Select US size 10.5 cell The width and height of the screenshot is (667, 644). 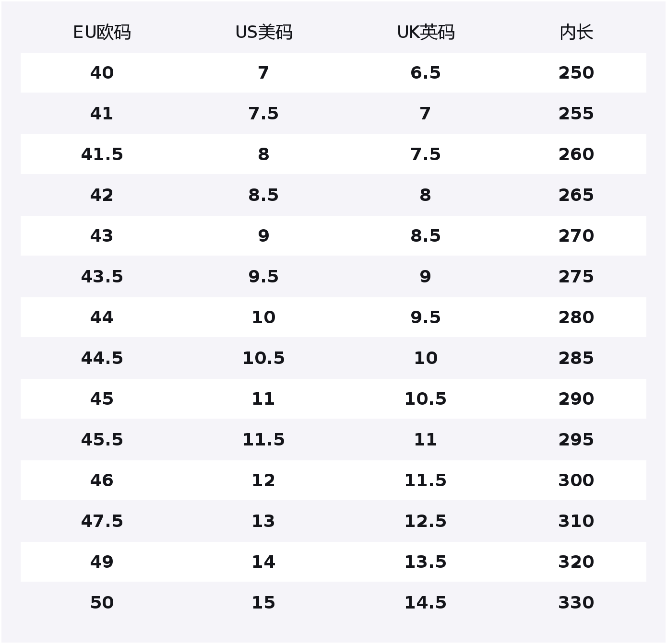click(263, 358)
